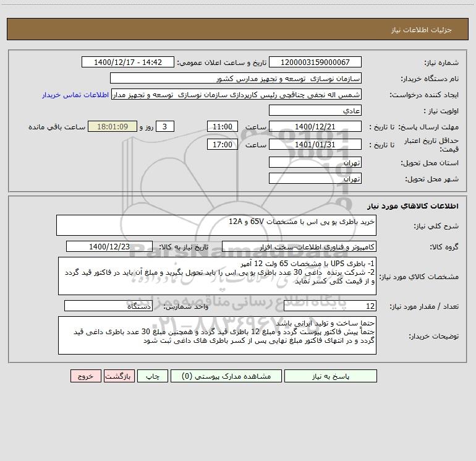Click the 'شرح کلی نیاز:' label
Screen dimensions: 476x461
pyautogui.click(x=436, y=226)
